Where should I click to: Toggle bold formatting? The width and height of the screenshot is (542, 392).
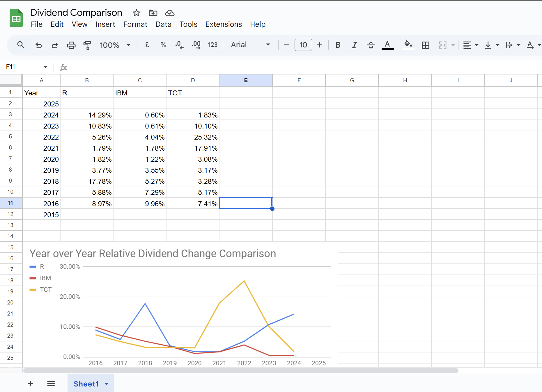pyautogui.click(x=338, y=45)
